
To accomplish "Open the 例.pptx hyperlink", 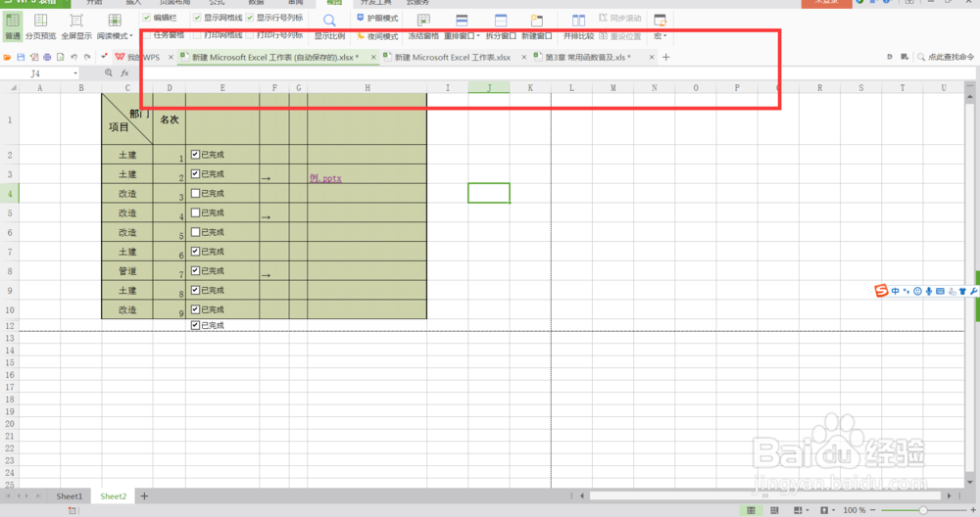I will (325, 178).
